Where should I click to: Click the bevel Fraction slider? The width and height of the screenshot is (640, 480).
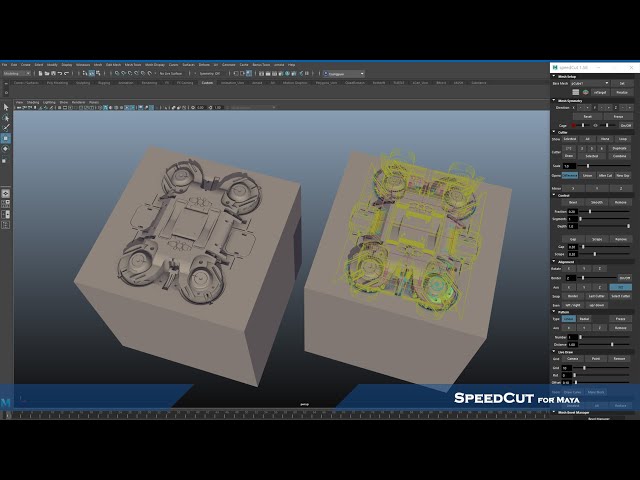[x=604, y=211]
